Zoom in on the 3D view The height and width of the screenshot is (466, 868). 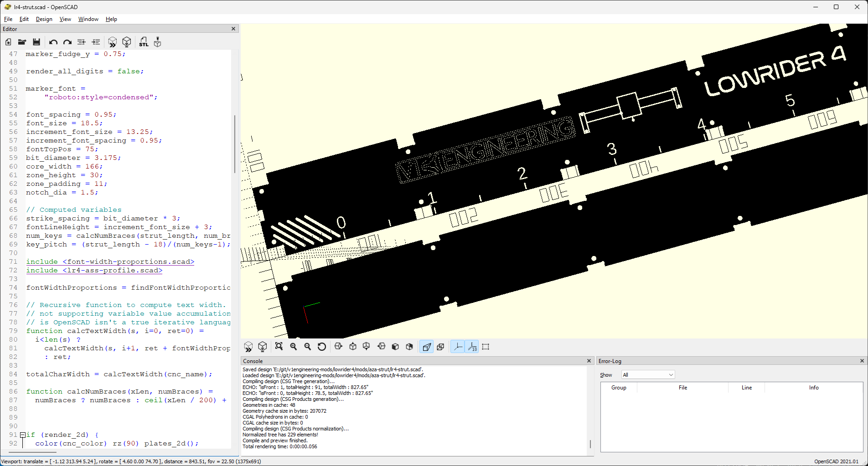click(x=294, y=347)
